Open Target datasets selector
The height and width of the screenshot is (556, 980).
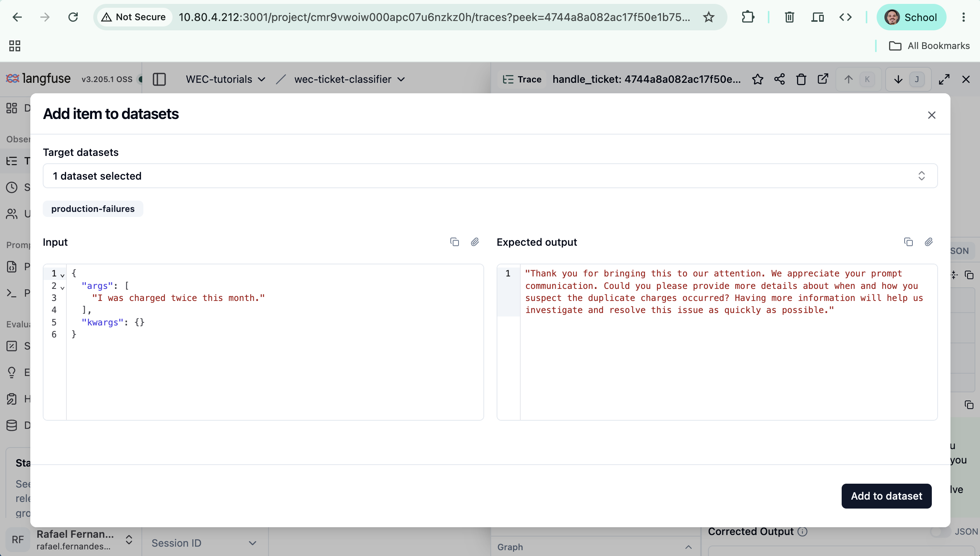(x=490, y=176)
